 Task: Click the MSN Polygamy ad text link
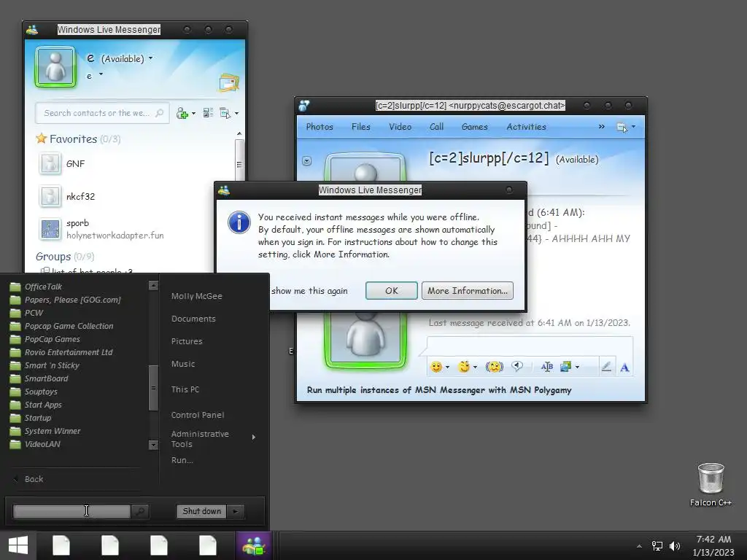[x=439, y=390]
